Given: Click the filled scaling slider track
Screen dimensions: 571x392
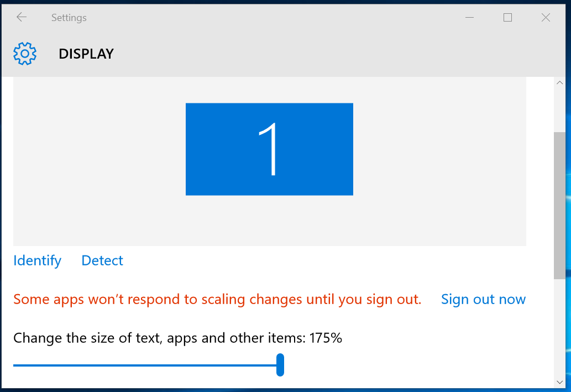Looking at the screenshot, I should [144, 365].
